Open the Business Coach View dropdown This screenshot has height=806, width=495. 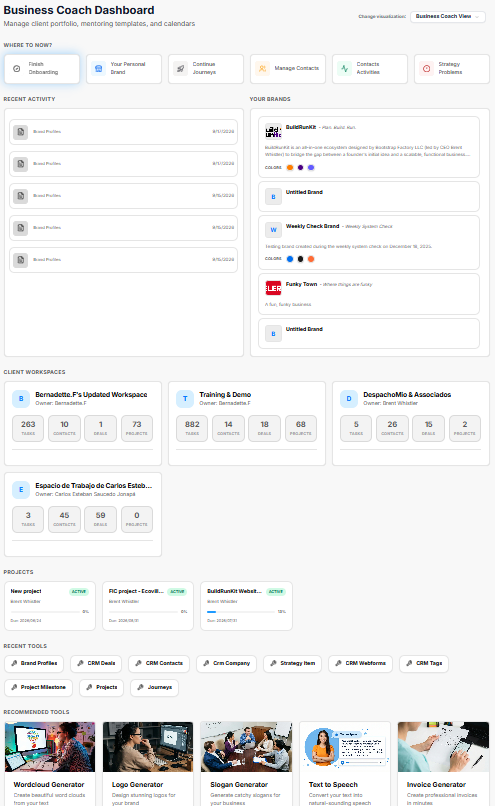coord(448,16)
